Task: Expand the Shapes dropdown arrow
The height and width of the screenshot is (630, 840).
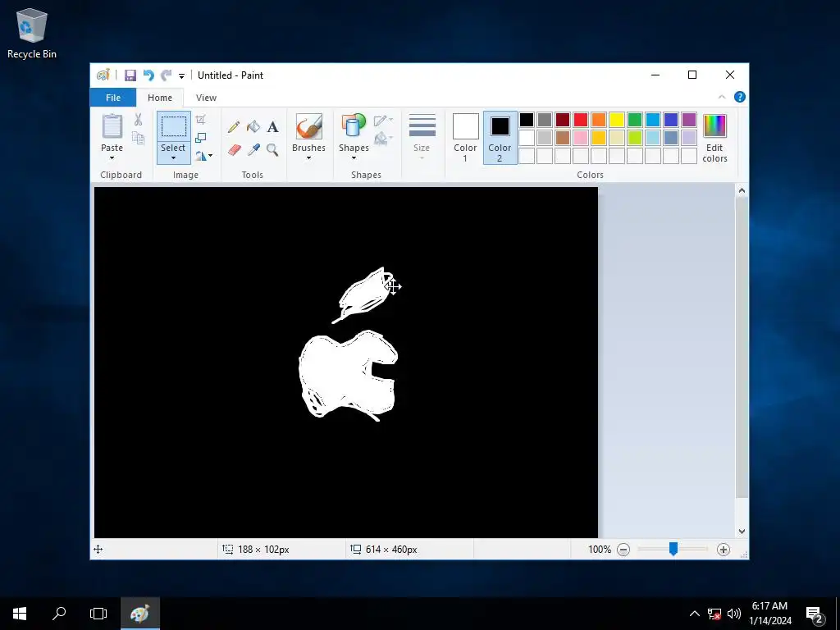Action: pyautogui.click(x=354, y=158)
